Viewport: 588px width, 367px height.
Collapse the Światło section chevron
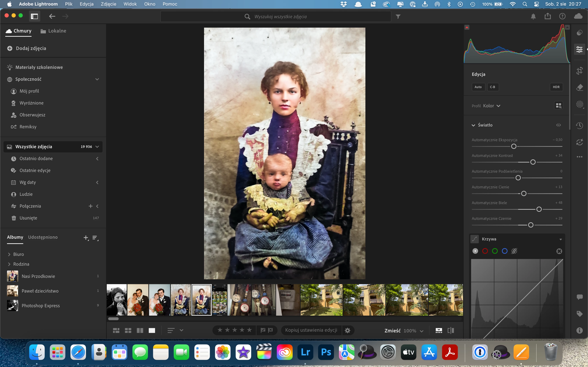(x=473, y=125)
